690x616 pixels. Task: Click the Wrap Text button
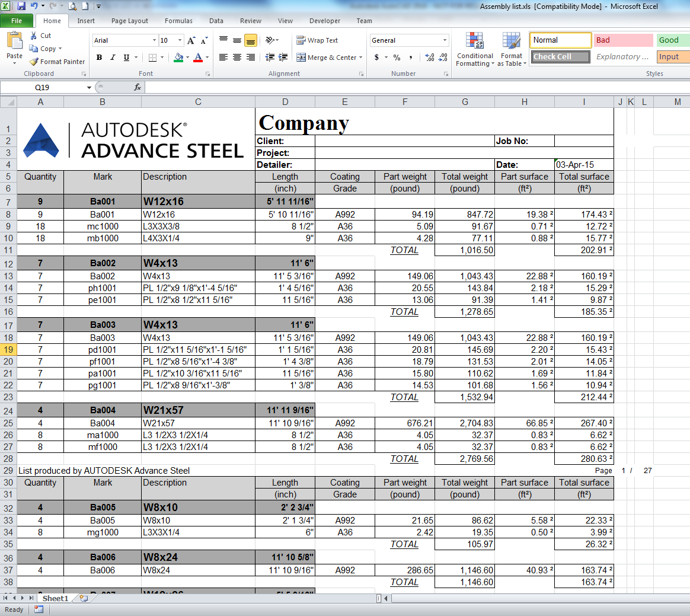[317, 40]
